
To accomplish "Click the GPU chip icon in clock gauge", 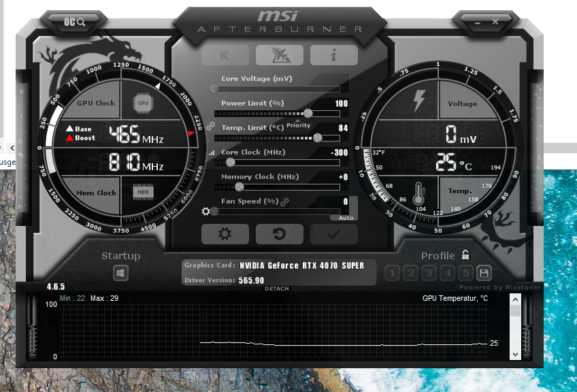I will pos(143,103).
